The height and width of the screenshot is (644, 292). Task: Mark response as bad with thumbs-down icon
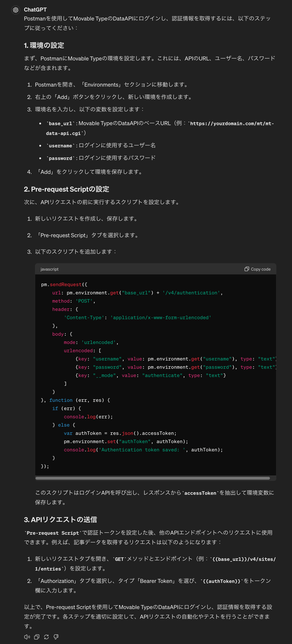click(56, 637)
